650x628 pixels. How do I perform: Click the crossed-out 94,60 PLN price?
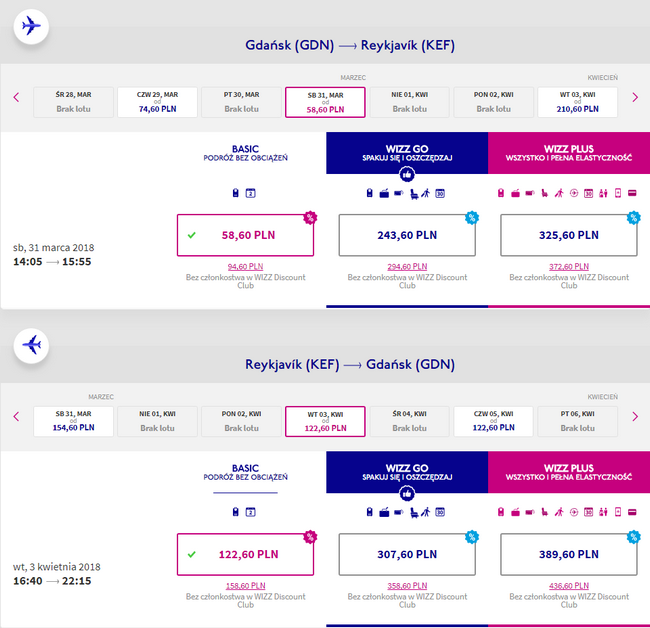(245, 267)
